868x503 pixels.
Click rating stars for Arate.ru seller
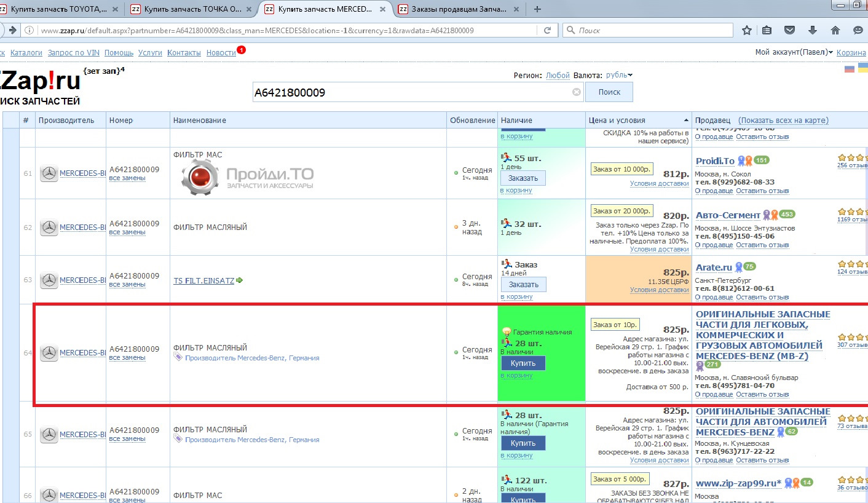pos(853,264)
